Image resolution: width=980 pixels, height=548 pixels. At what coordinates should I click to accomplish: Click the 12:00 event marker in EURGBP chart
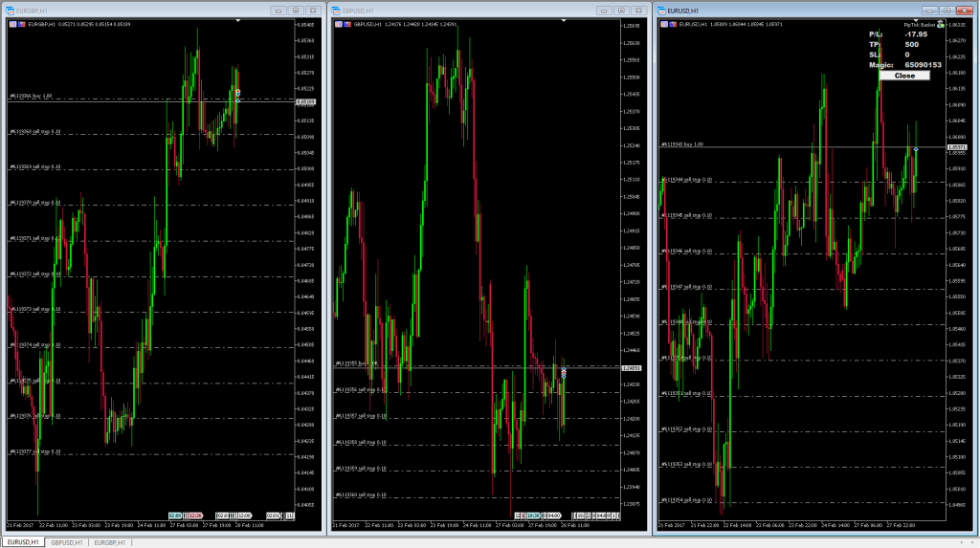244,516
